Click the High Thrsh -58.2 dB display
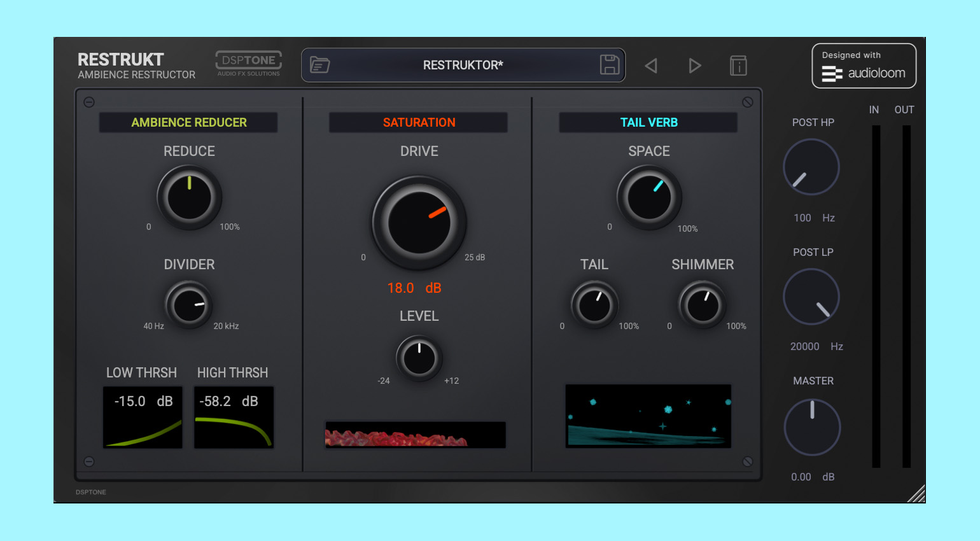The height and width of the screenshot is (541, 980). [x=234, y=417]
